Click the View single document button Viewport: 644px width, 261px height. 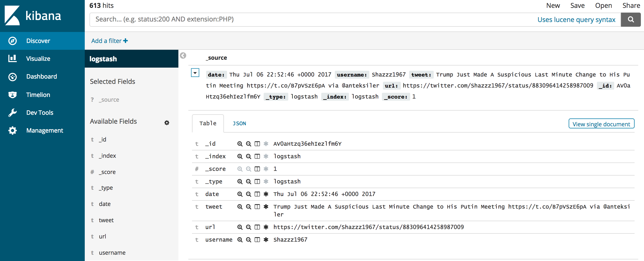(601, 124)
